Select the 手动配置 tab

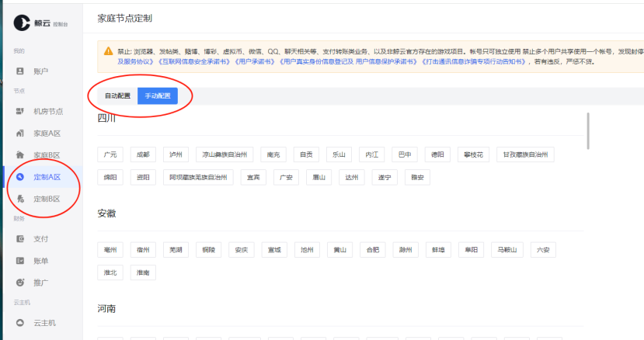point(158,95)
